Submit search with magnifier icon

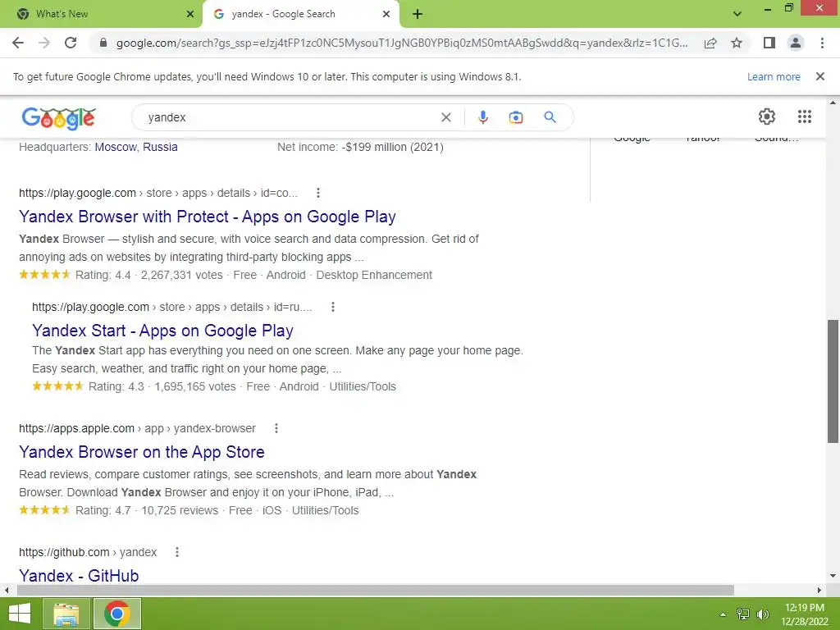pos(550,116)
